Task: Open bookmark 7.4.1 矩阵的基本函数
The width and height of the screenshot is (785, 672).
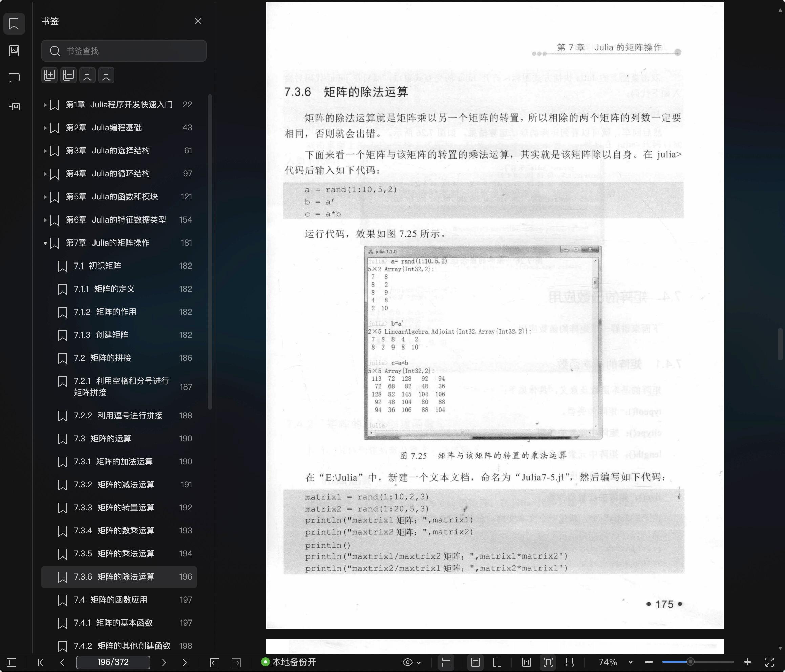Action: click(x=119, y=623)
